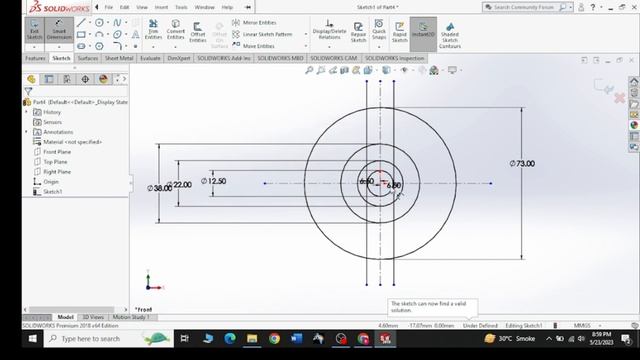640x360 pixels.
Task: Open the Quick Snaps dropdown arrow
Action: coord(379,47)
